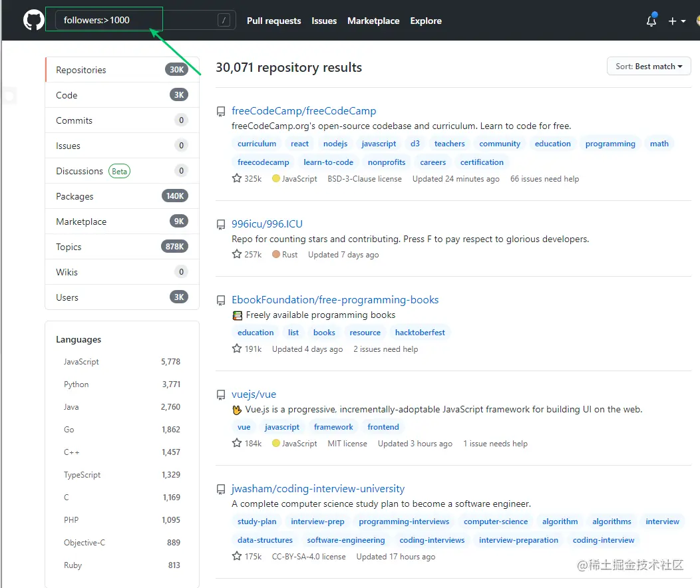700x588 pixels.
Task: Click repo icon beside jwasham/coding-interview-university
Action: point(220,490)
